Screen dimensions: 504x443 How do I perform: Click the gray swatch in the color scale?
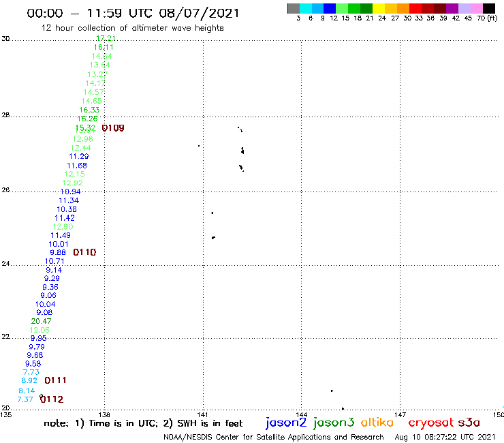294,8
